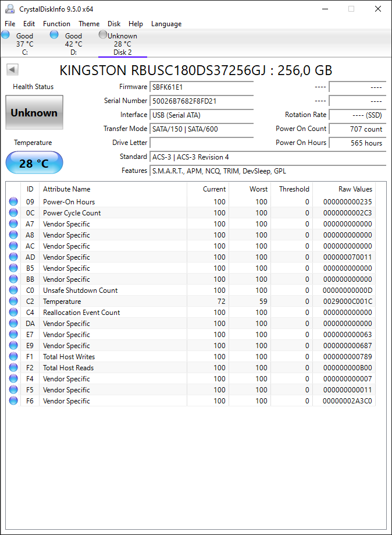
Task: Click the Firmware field SBFK61E1
Action: pyautogui.click(x=201, y=87)
